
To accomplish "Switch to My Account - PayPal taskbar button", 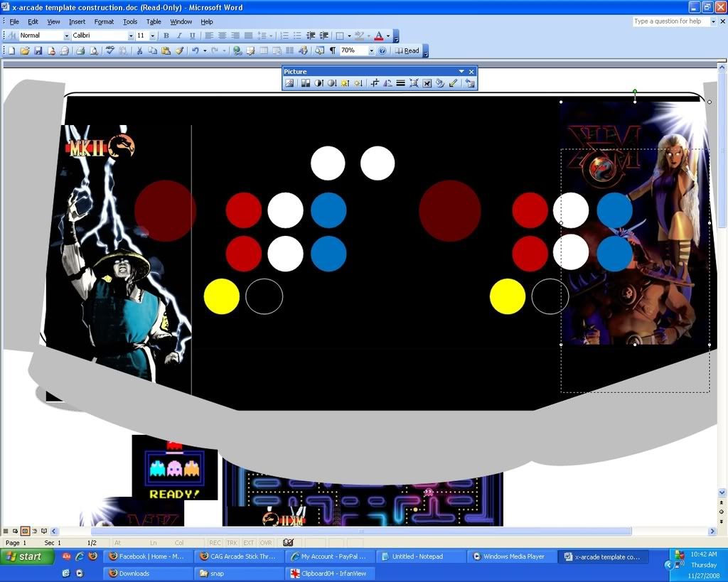I will pos(331,556).
